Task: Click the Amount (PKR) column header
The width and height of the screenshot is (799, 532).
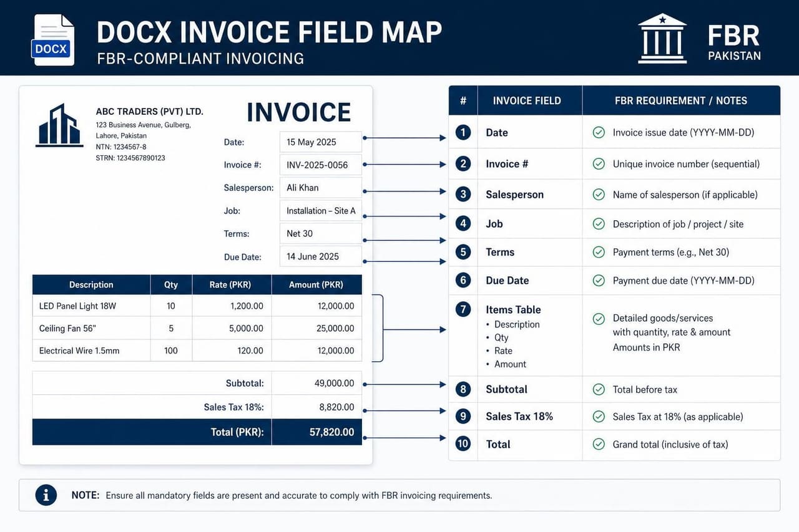Action: (316, 284)
